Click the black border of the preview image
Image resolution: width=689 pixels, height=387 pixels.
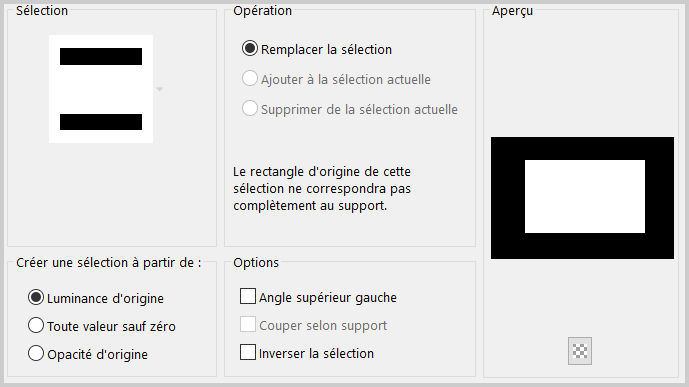click(x=582, y=148)
